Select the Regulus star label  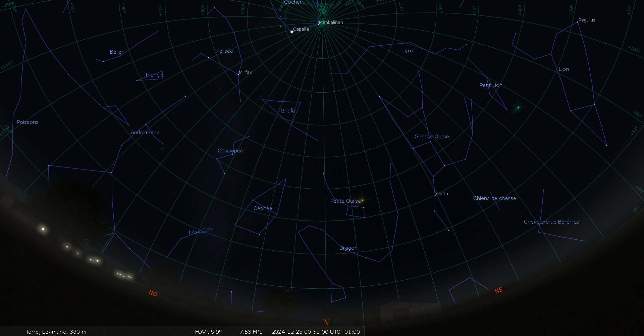point(587,20)
